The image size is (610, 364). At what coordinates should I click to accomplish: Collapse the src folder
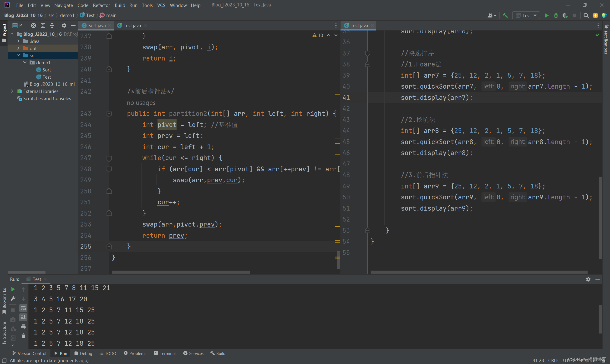point(18,55)
